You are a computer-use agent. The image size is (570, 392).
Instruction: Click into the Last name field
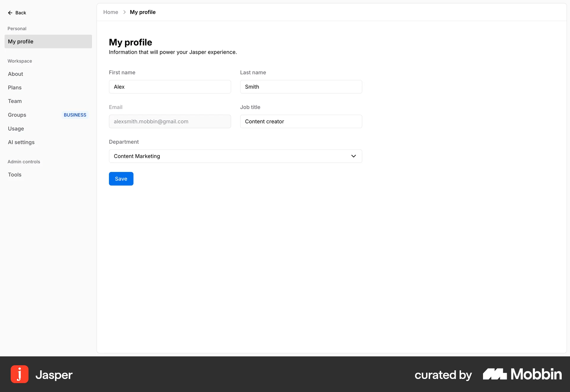301,87
